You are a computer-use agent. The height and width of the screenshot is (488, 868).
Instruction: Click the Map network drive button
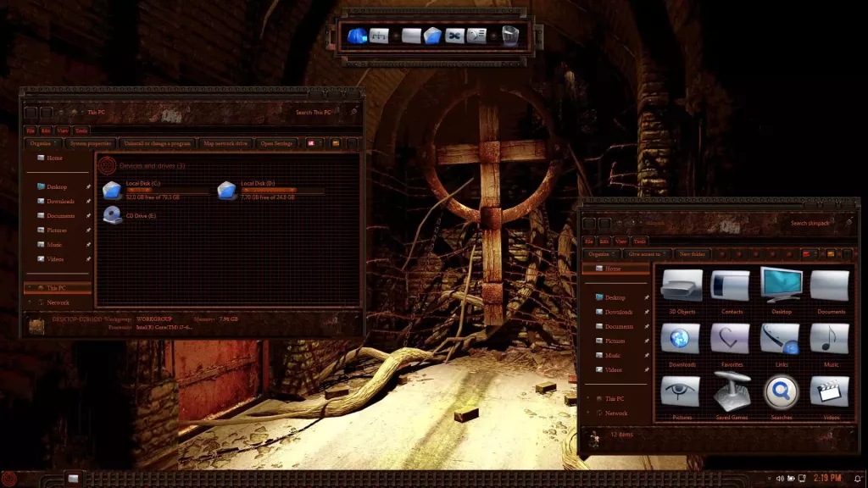[x=225, y=143]
